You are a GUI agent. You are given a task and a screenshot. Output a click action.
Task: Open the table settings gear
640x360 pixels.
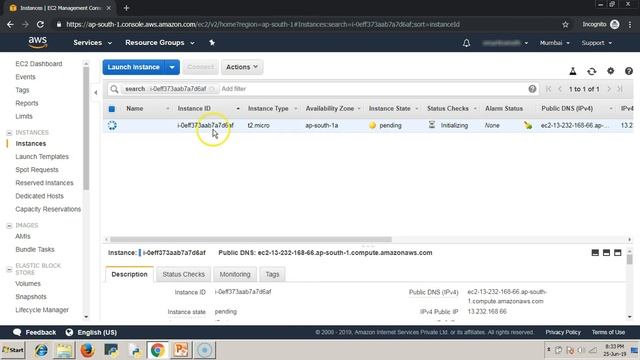(x=610, y=71)
